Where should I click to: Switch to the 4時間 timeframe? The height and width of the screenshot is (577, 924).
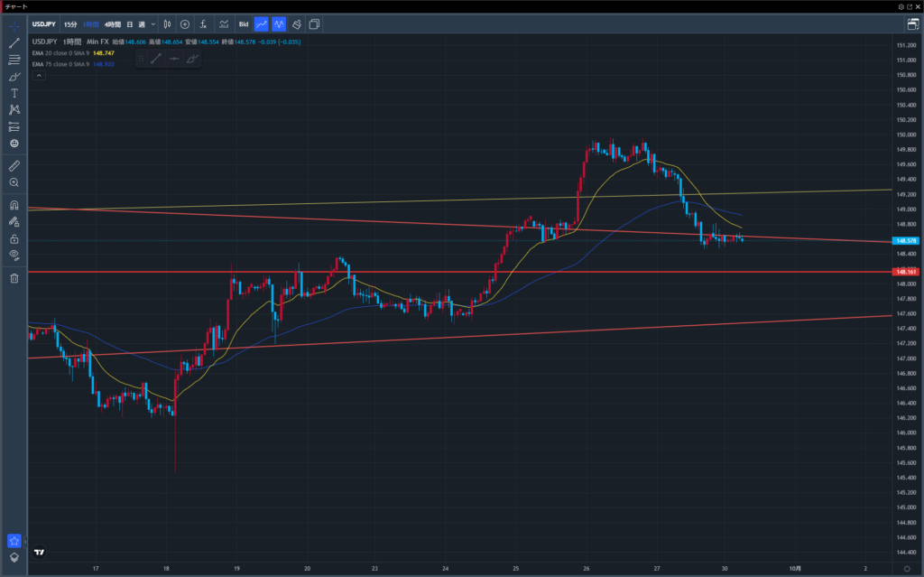[x=114, y=24]
